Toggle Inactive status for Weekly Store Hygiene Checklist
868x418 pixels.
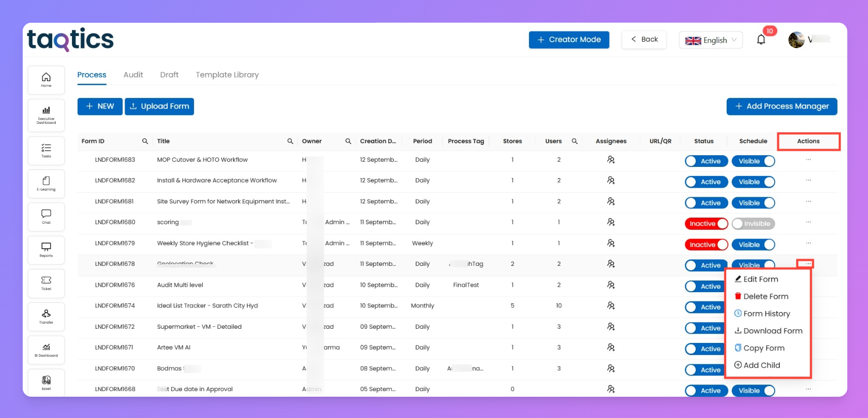pos(706,245)
